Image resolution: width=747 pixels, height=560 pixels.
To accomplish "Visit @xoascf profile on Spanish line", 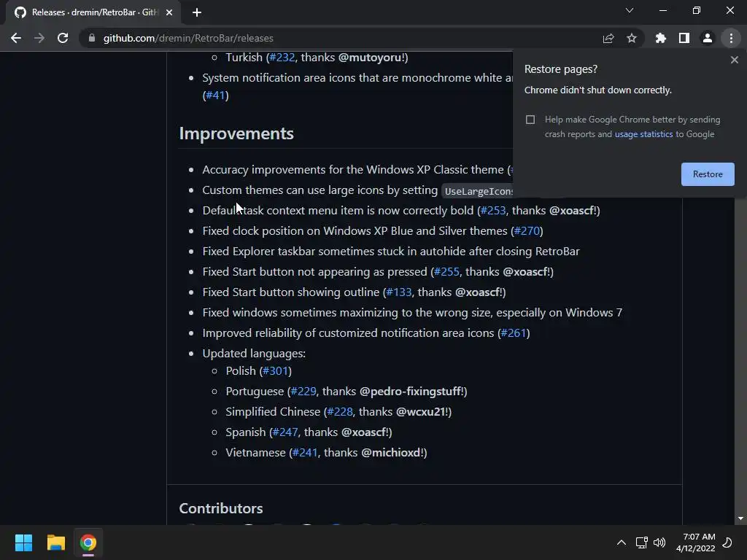I will point(363,432).
